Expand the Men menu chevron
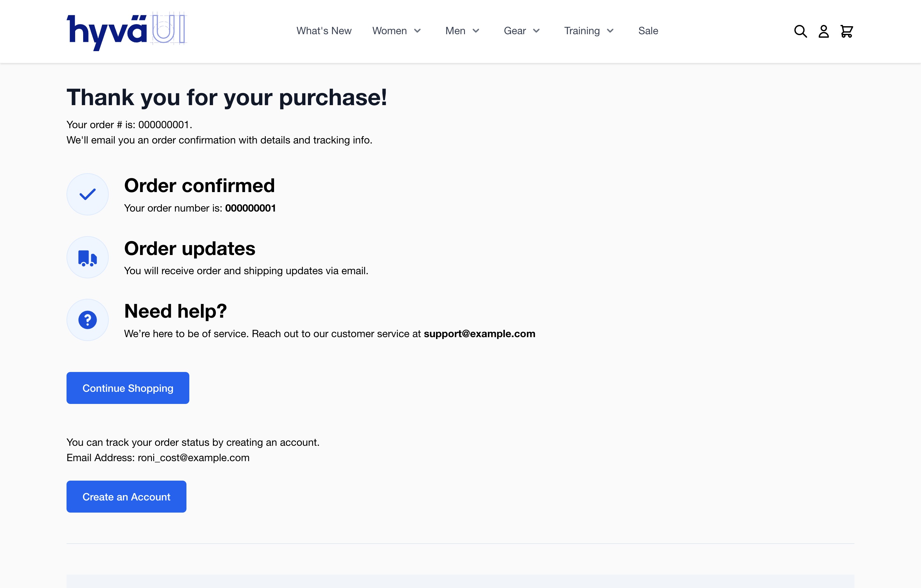Screen dimensions: 921x588 point(476,31)
